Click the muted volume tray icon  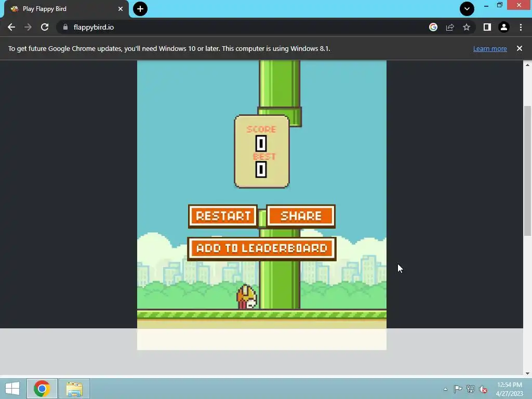483,389
